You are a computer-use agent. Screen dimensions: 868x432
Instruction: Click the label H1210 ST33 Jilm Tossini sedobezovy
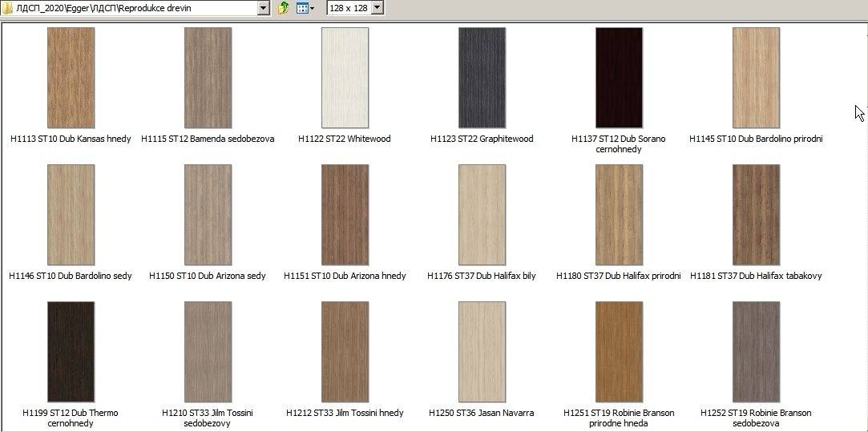coord(208,418)
